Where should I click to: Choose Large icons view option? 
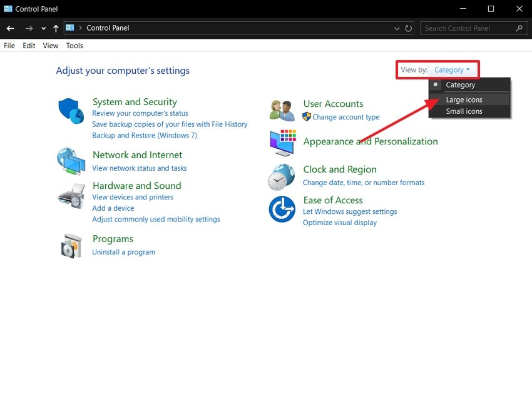pyautogui.click(x=469, y=99)
